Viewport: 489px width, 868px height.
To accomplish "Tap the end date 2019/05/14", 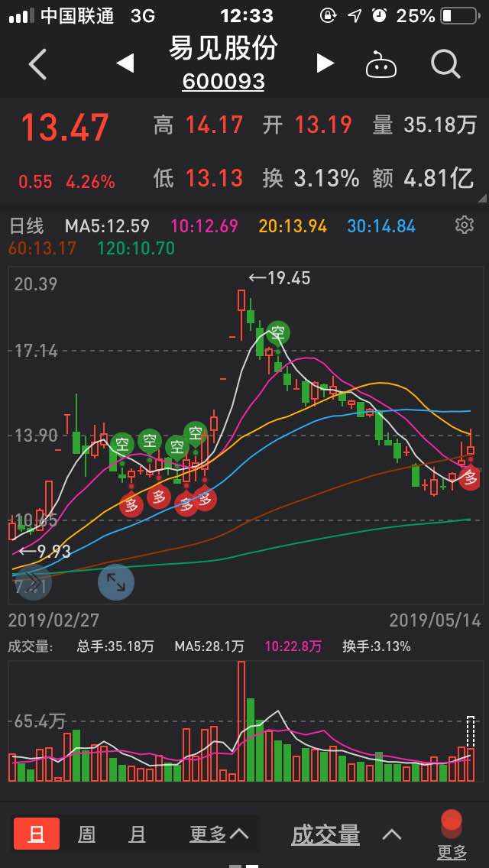I will pyautogui.click(x=435, y=620).
